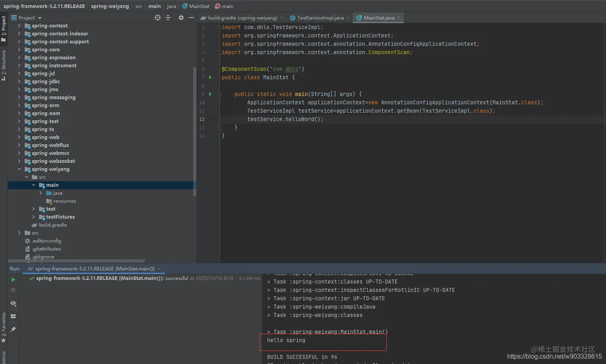Expand the test folder in spring-weiyang
This screenshot has height=364, width=606.
click(34, 209)
